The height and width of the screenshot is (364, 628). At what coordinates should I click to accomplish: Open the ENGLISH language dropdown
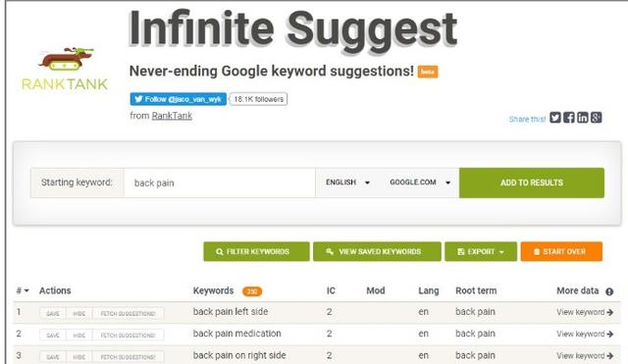(347, 182)
